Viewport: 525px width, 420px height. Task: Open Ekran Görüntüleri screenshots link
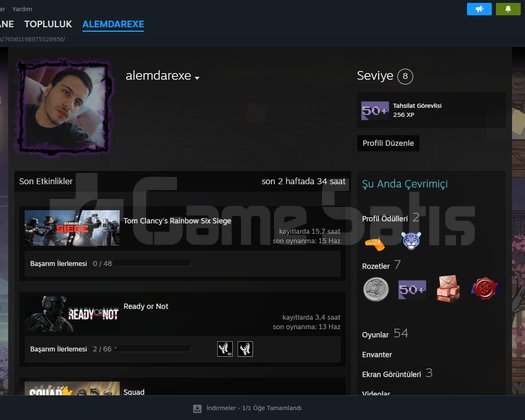coord(391,374)
